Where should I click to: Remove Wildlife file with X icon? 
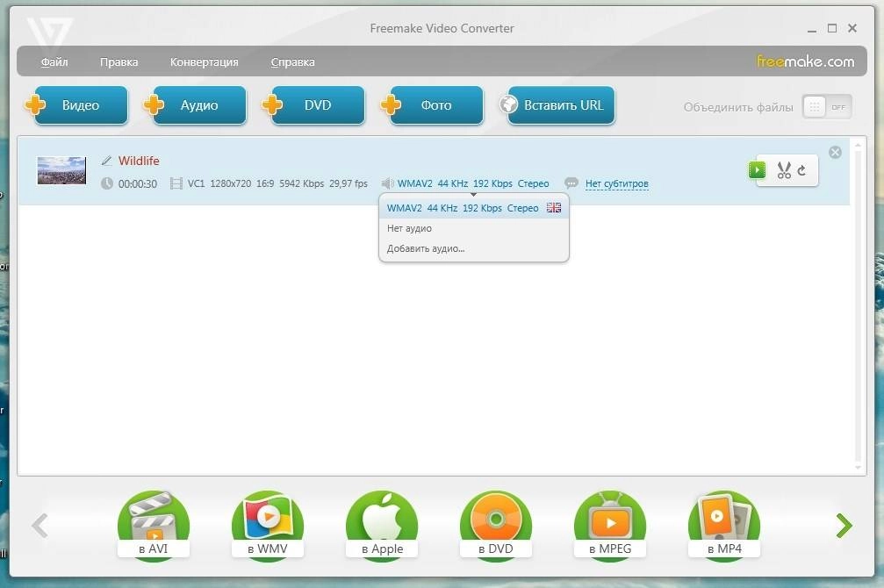[x=835, y=152]
